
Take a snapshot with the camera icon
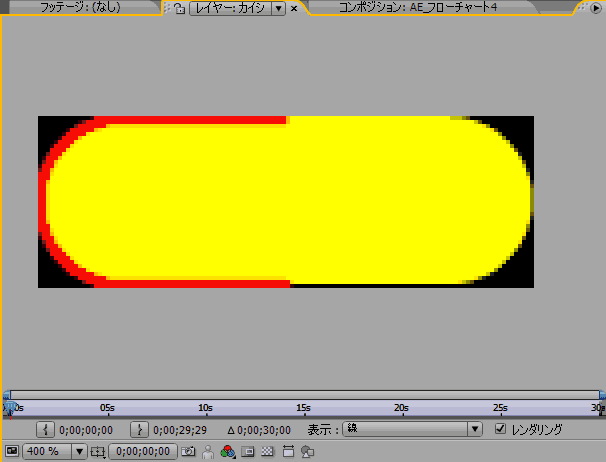click(188, 451)
